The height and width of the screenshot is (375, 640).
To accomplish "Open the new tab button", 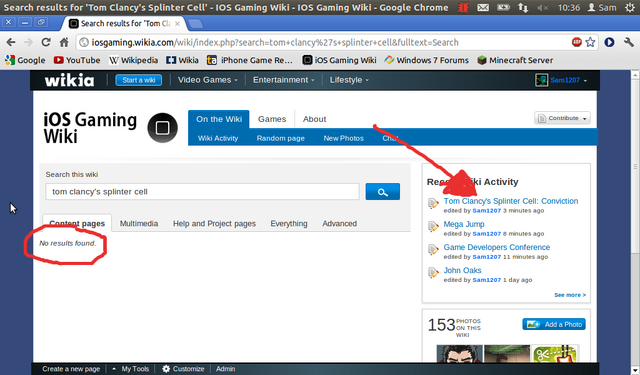I will coord(196,24).
